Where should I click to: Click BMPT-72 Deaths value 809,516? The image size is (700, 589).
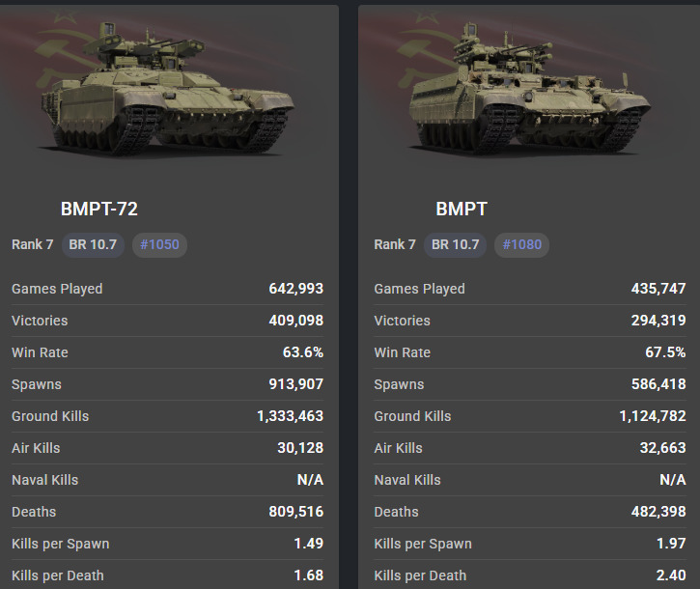[295, 512]
